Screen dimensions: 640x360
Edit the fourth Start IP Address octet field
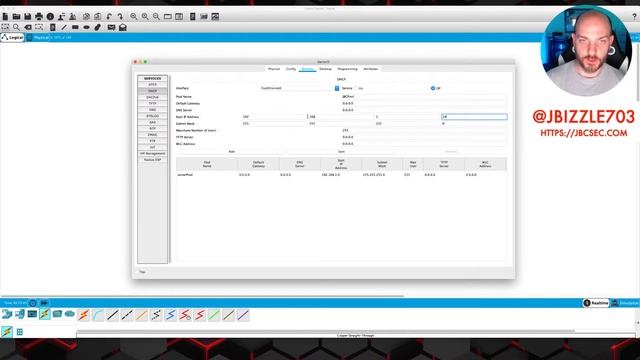[x=474, y=117]
